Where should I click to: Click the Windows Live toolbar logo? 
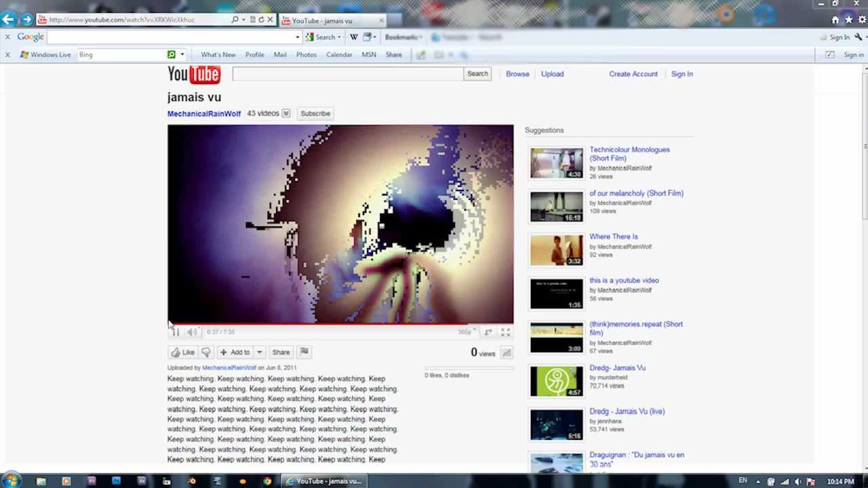(x=45, y=55)
